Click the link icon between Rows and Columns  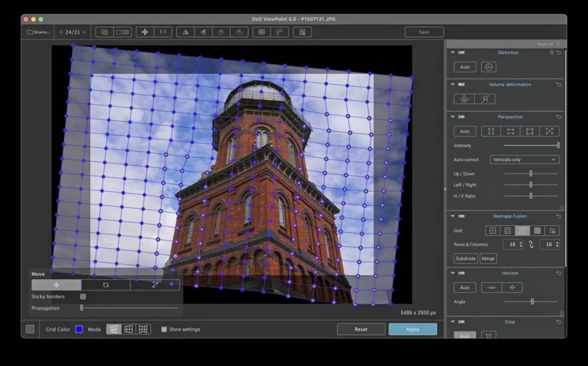pos(531,245)
